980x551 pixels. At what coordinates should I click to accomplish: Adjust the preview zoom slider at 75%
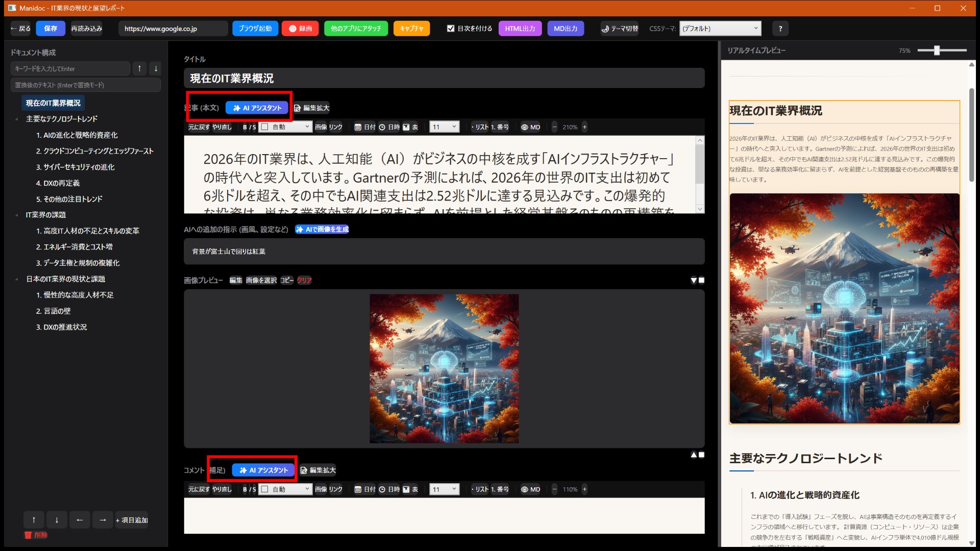tap(937, 51)
